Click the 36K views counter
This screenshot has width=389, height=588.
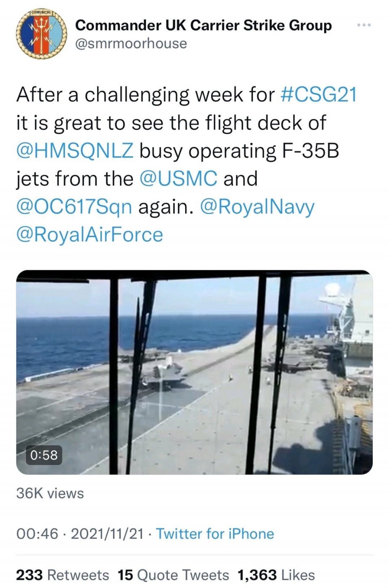pos(50,493)
